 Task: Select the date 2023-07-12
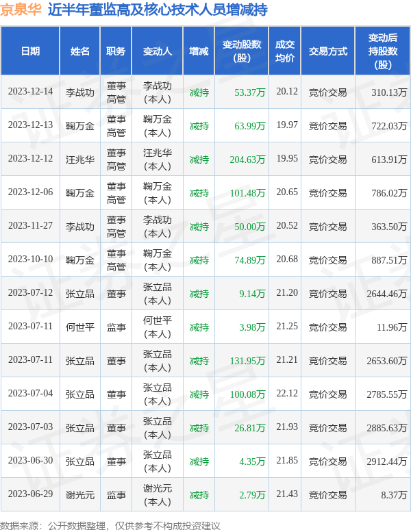coord(30,293)
